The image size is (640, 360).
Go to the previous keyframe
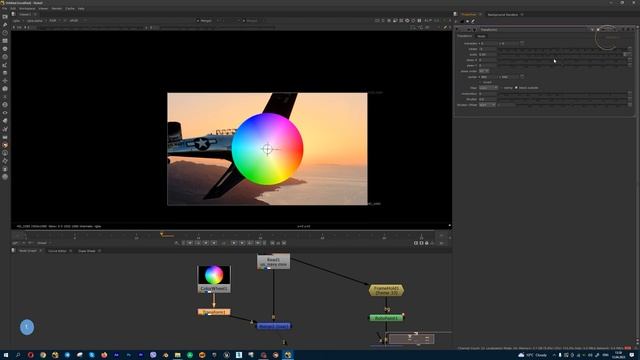[x=198, y=243]
